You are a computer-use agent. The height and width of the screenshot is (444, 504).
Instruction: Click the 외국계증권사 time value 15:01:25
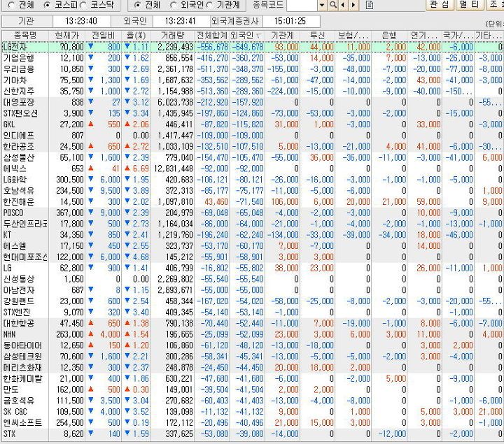coord(290,21)
